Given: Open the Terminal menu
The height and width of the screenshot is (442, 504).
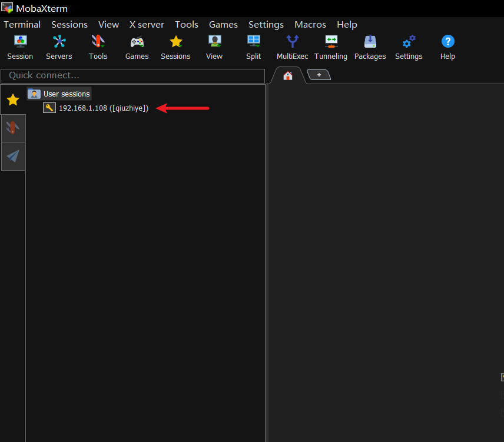Looking at the screenshot, I should tap(22, 24).
